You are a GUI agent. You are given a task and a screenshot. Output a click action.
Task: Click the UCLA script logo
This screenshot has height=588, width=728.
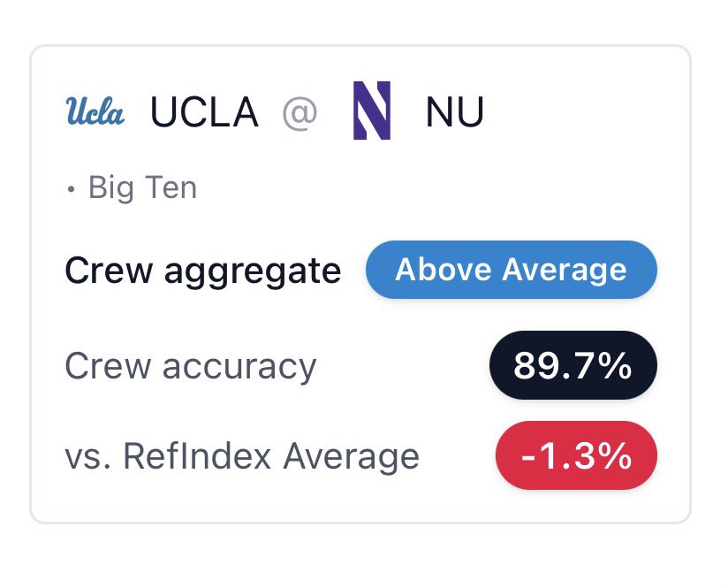[x=95, y=111]
